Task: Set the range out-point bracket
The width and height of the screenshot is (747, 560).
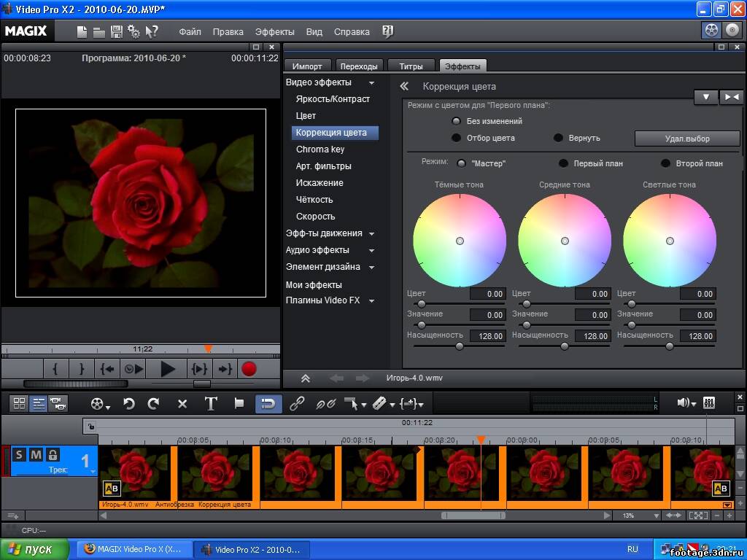Action: (x=82, y=369)
